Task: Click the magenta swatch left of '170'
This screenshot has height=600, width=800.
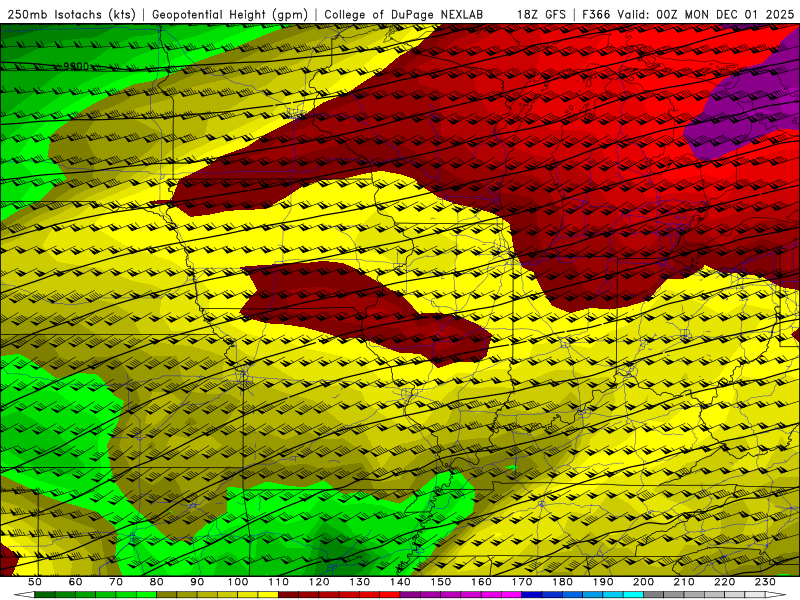Action: pyautogui.click(x=512, y=595)
